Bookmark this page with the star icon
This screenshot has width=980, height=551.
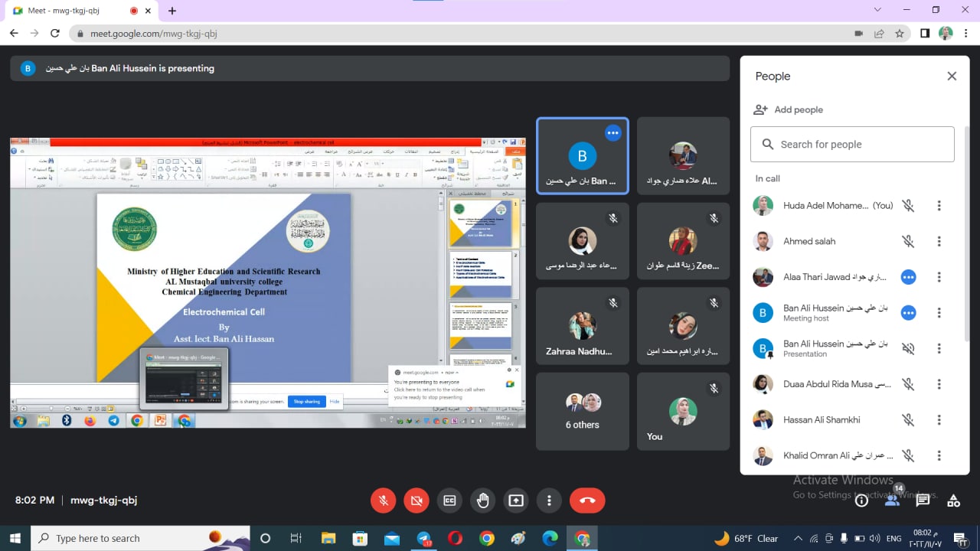pyautogui.click(x=900, y=34)
